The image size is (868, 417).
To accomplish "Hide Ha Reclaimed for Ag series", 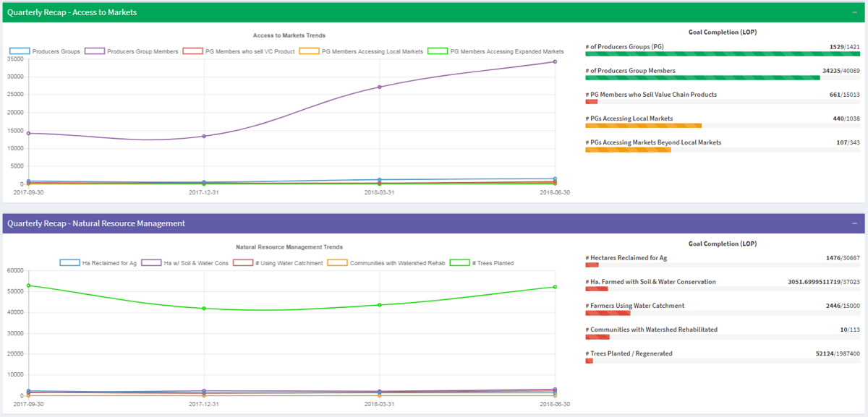I will click(98, 263).
